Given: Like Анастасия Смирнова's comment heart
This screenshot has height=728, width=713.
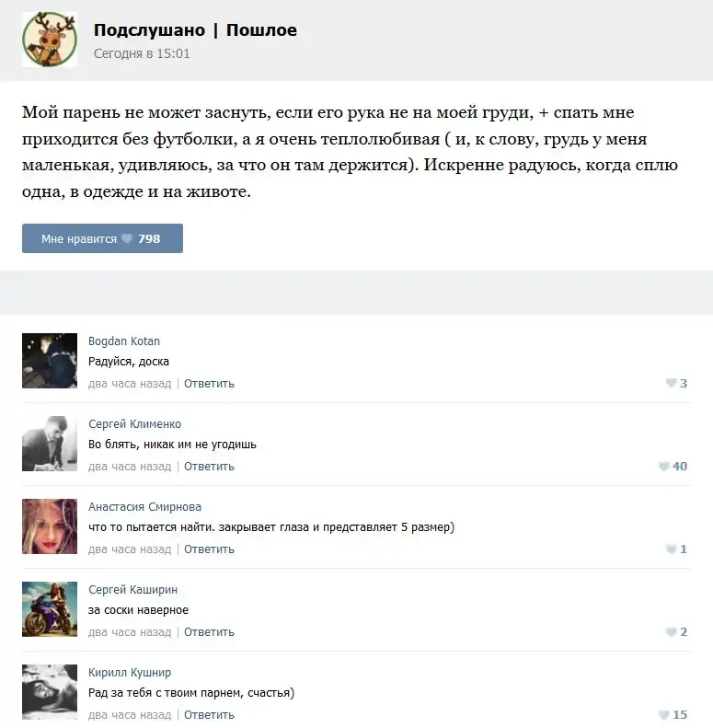Looking at the screenshot, I should click(x=671, y=549).
